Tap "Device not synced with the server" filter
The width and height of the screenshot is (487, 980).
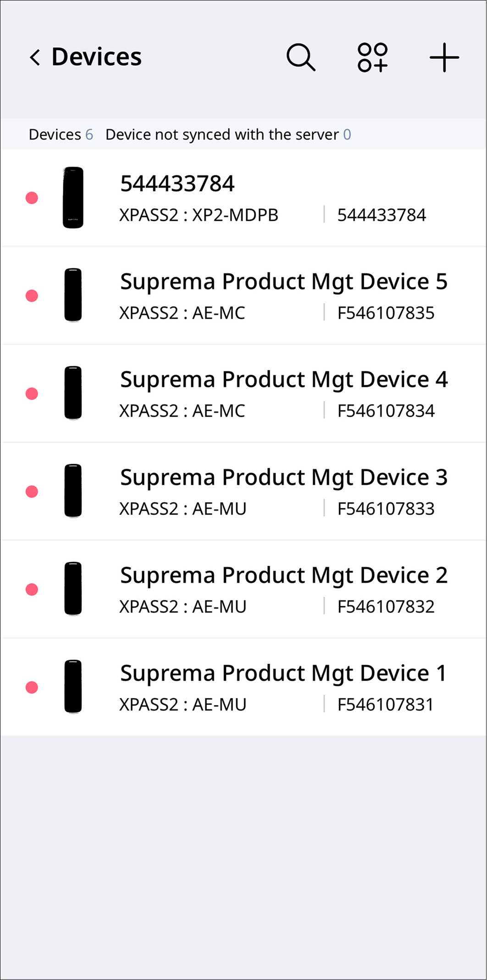(228, 134)
